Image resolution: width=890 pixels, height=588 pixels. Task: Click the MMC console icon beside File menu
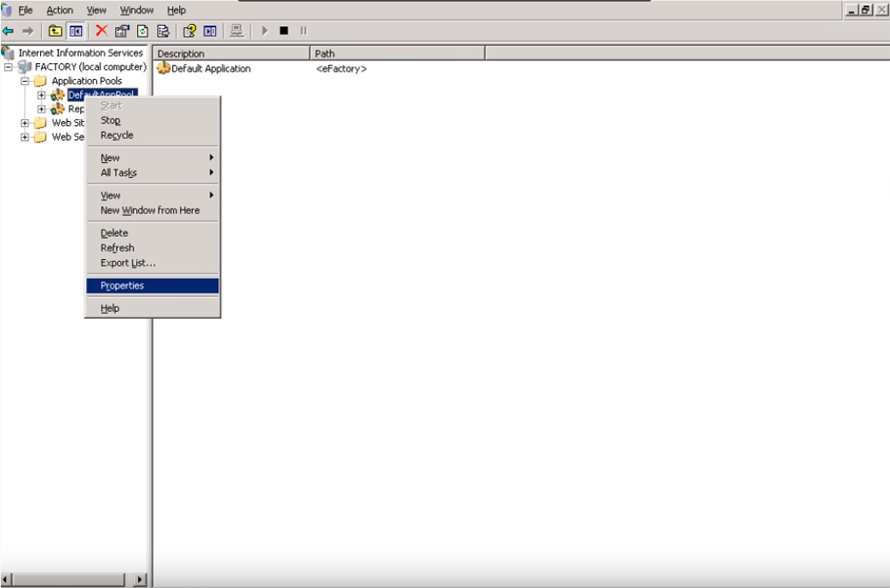(6, 9)
